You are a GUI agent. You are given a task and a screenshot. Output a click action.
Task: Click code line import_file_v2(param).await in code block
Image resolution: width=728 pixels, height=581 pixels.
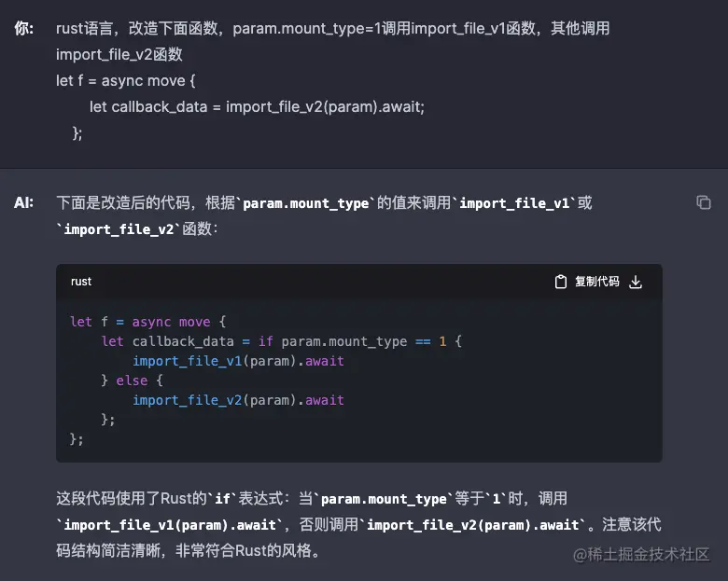click(238, 400)
